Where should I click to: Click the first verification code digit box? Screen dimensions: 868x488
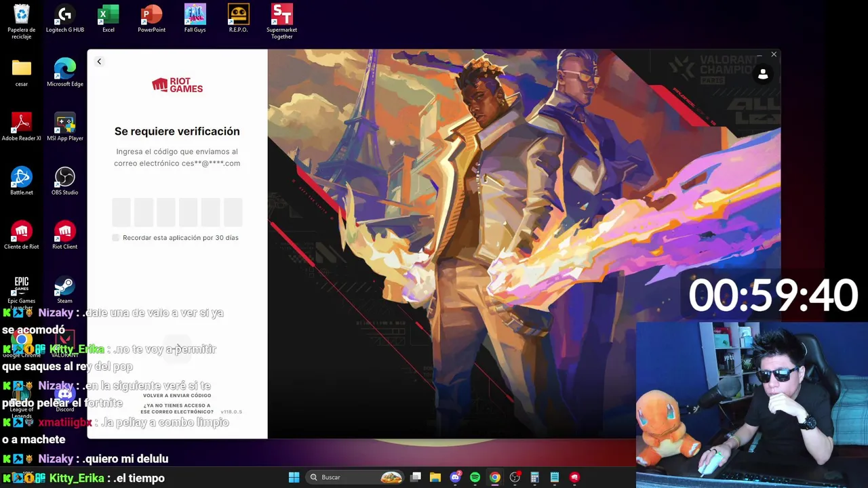121,212
